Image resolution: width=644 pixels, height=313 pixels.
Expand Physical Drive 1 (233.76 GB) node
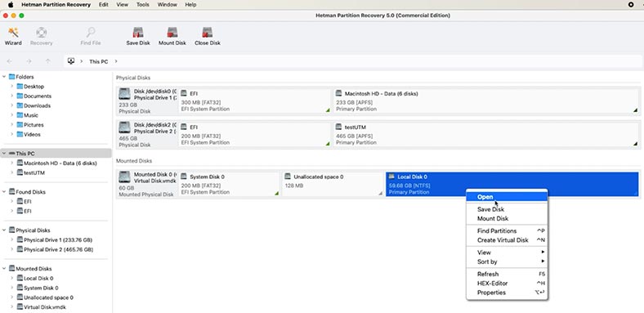(x=12, y=240)
